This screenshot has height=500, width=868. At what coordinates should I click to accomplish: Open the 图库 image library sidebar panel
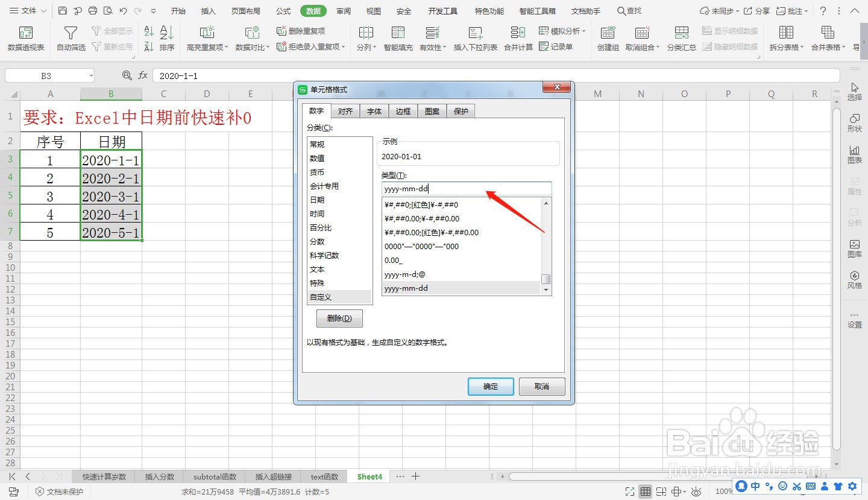(x=854, y=248)
